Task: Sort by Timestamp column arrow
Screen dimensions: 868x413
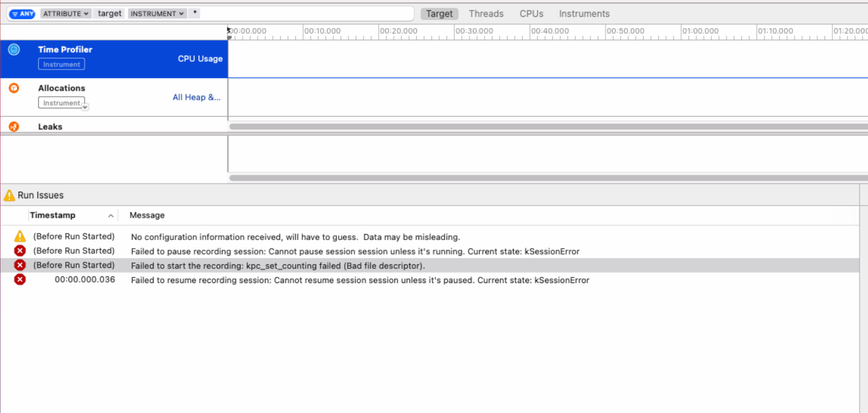Action: 111,216
